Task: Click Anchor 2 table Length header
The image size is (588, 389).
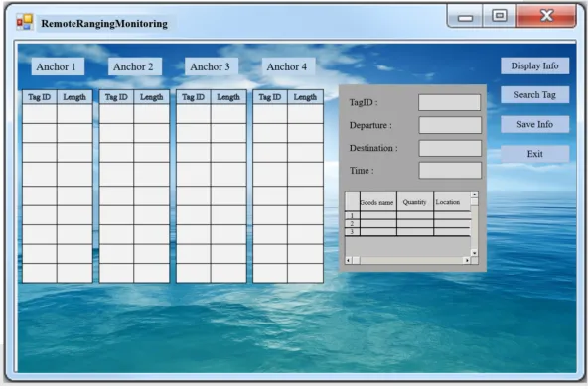Action: click(x=152, y=97)
